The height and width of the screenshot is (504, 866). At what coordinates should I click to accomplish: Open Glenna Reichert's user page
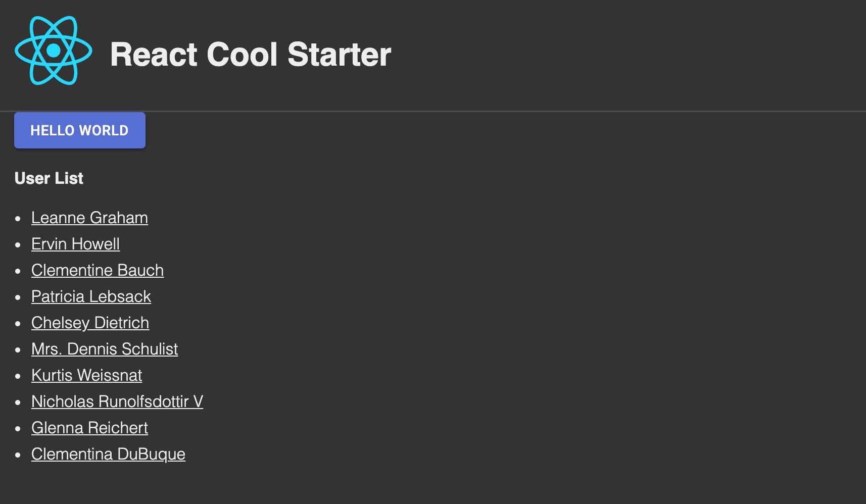(x=89, y=428)
